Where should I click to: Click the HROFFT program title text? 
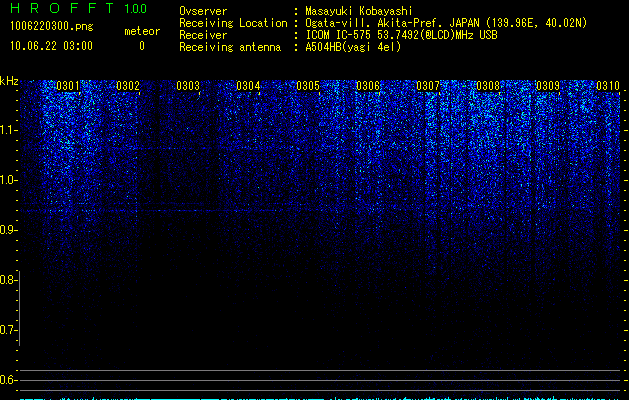pos(61,8)
